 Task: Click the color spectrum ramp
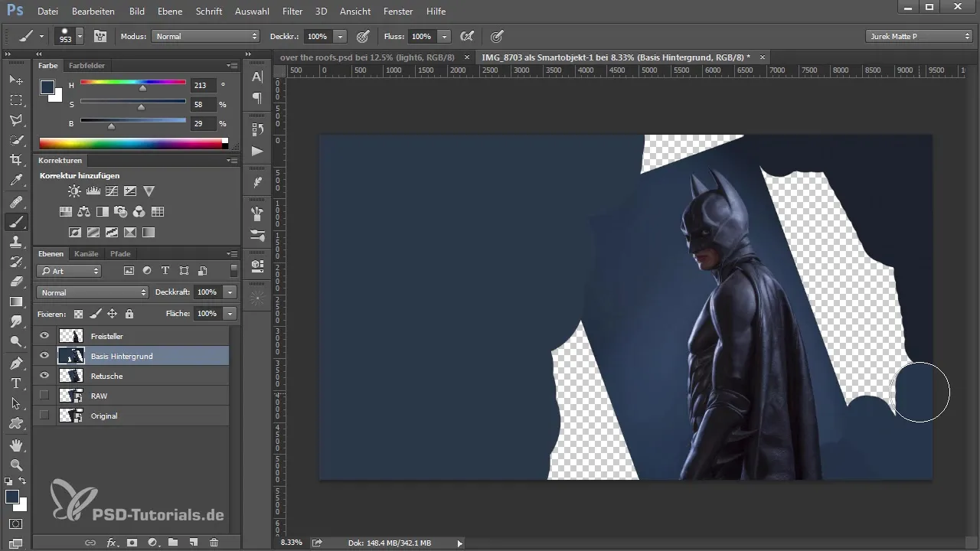click(x=133, y=143)
